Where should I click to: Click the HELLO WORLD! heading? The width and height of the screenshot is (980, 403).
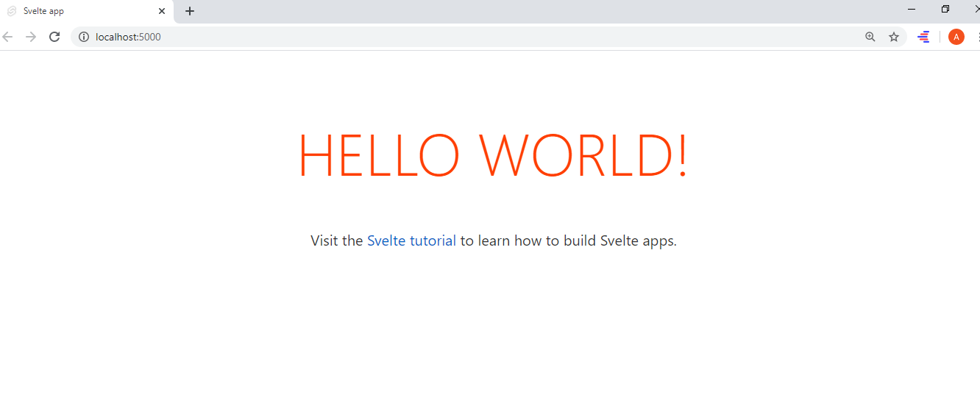point(493,156)
